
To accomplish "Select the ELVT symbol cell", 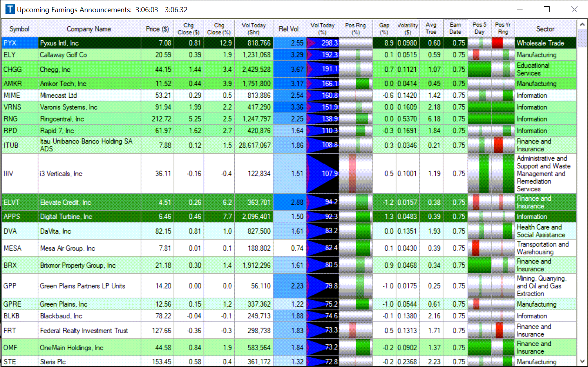I will point(20,202).
